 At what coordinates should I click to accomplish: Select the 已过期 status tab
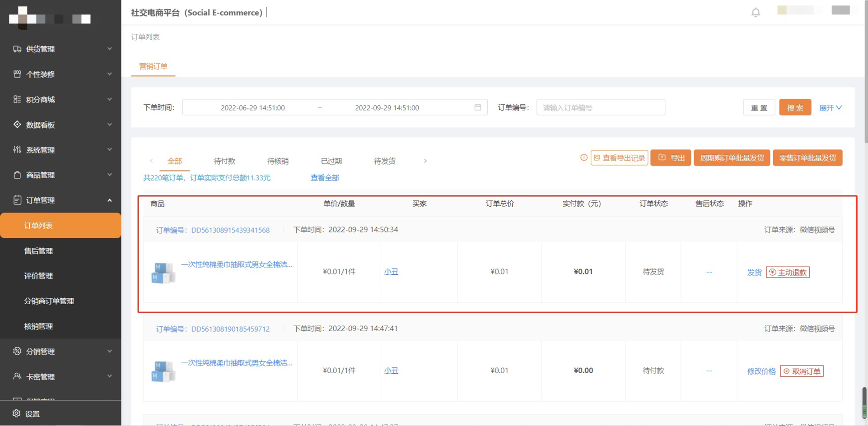click(331, 161)
